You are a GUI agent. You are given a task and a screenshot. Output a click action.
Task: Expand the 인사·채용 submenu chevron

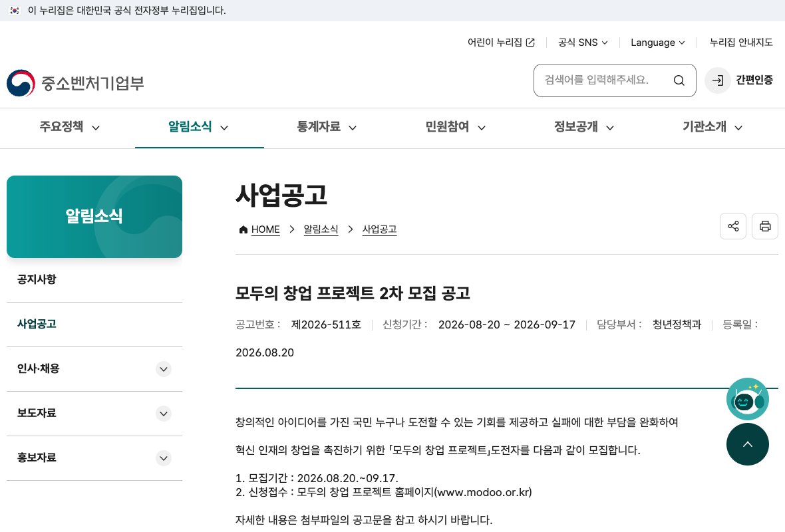click(x=164, y=369)
